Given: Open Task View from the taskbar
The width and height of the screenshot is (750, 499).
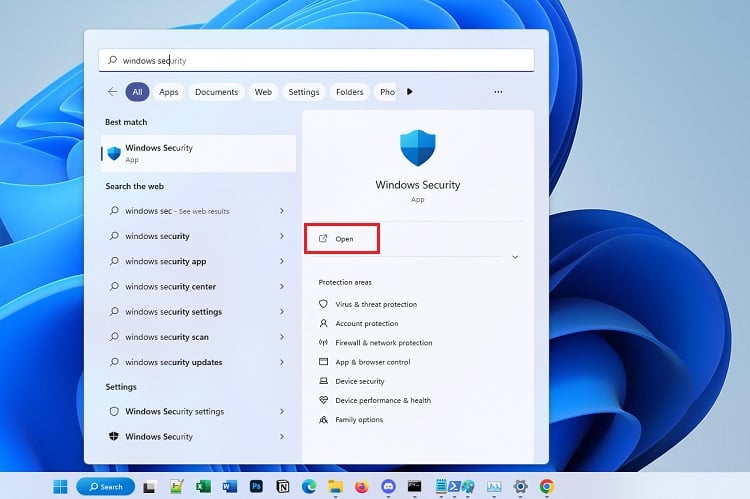Looking at the screenshot, I should coord(149,487).
